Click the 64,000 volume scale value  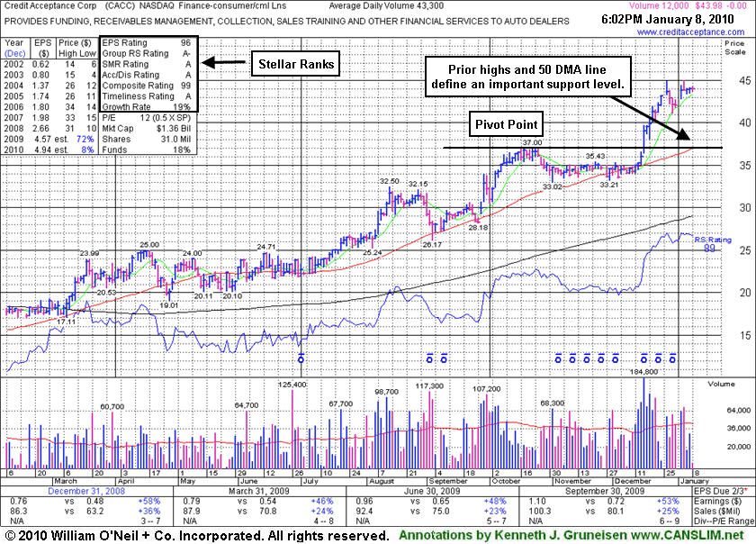tap(739, 411)
